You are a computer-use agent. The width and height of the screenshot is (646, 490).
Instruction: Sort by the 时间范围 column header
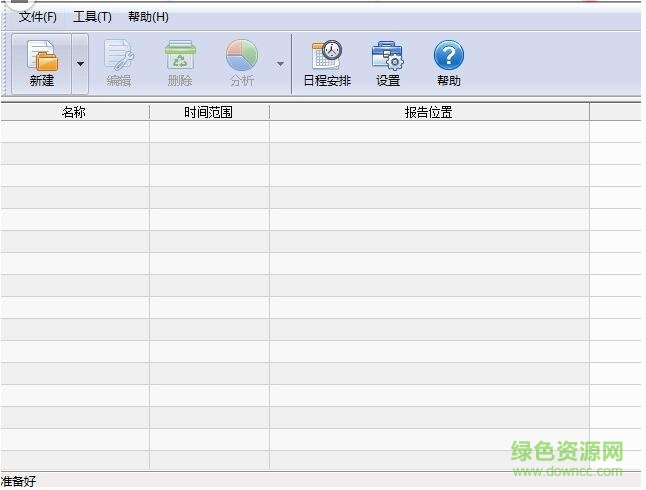click(209, 112)
